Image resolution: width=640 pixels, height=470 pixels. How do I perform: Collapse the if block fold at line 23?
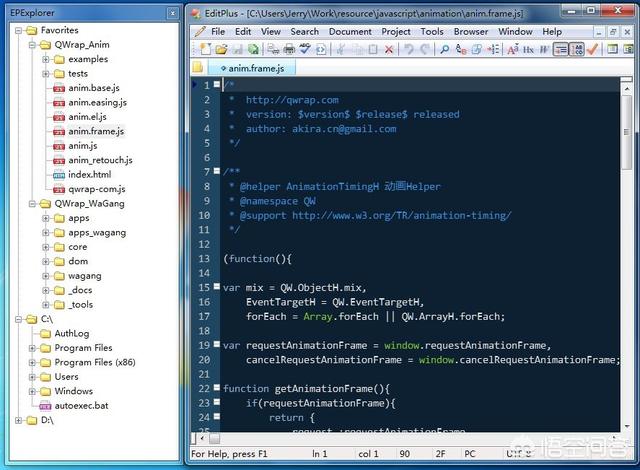pyautogui.click(x=217, y=402)
